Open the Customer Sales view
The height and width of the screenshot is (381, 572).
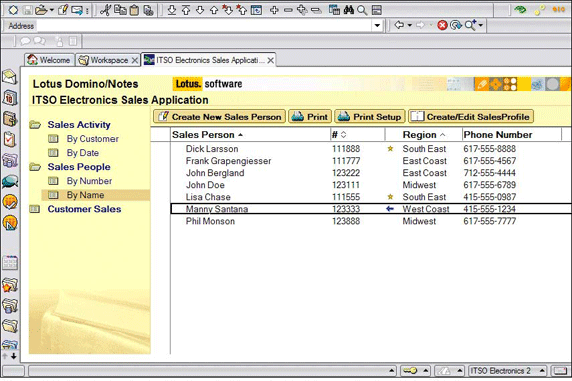coord(84,209)
